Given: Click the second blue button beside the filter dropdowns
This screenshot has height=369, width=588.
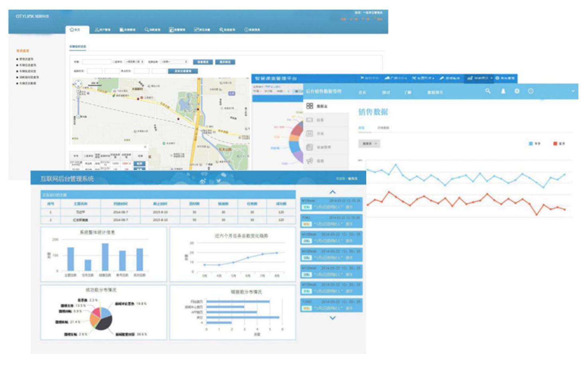Looking at the screenshot, I should click(225, 62).
